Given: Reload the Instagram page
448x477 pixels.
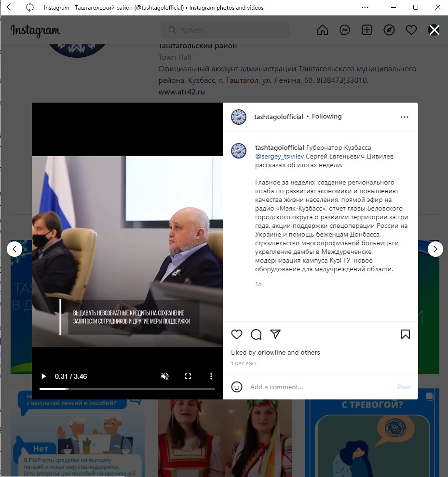Looking at the screenshot, I should click(x=30, y=7).
